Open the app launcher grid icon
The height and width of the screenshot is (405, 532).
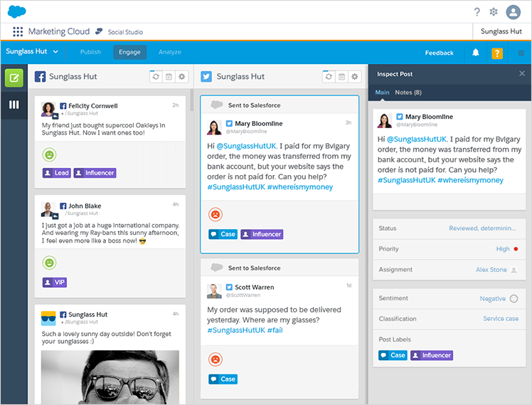[18, 31]
